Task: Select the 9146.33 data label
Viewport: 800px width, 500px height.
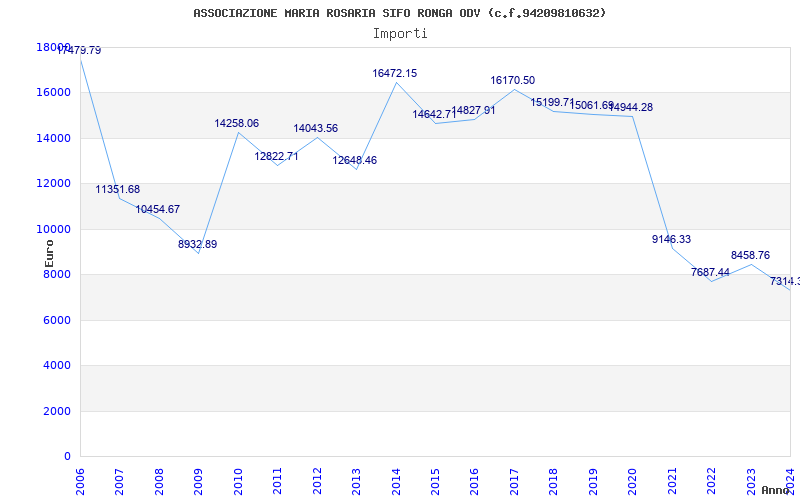Action: click(671, 239)
